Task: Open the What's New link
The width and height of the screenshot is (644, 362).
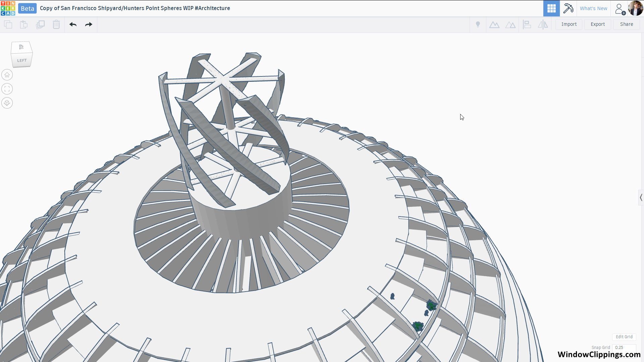Action: click(x=593, y=8)
